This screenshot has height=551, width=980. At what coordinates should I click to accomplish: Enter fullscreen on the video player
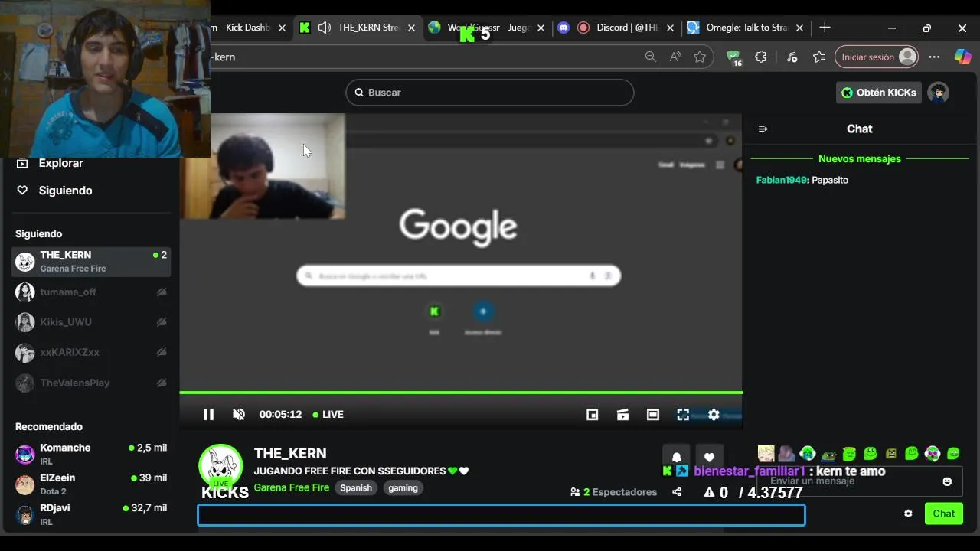683,414
